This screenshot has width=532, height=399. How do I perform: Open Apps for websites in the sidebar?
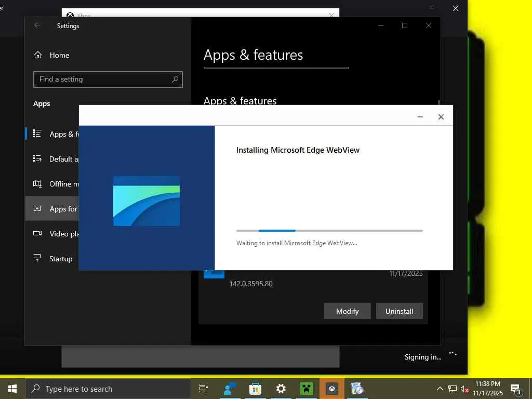[52, 209]
